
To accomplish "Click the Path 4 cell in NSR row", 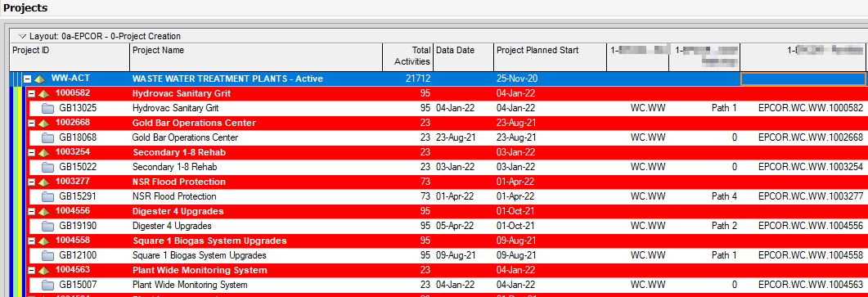I will [724, 196].
